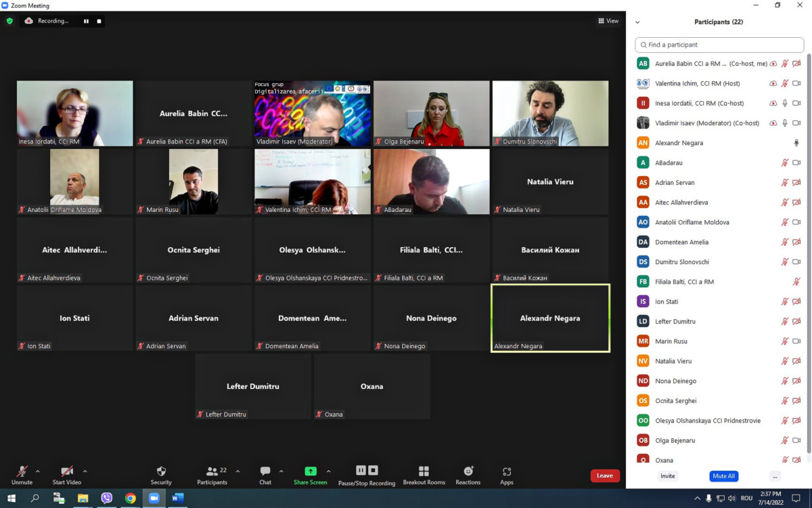Open the more options menu beside Mute All
812x508 pixels.
[x=775, y=476]
